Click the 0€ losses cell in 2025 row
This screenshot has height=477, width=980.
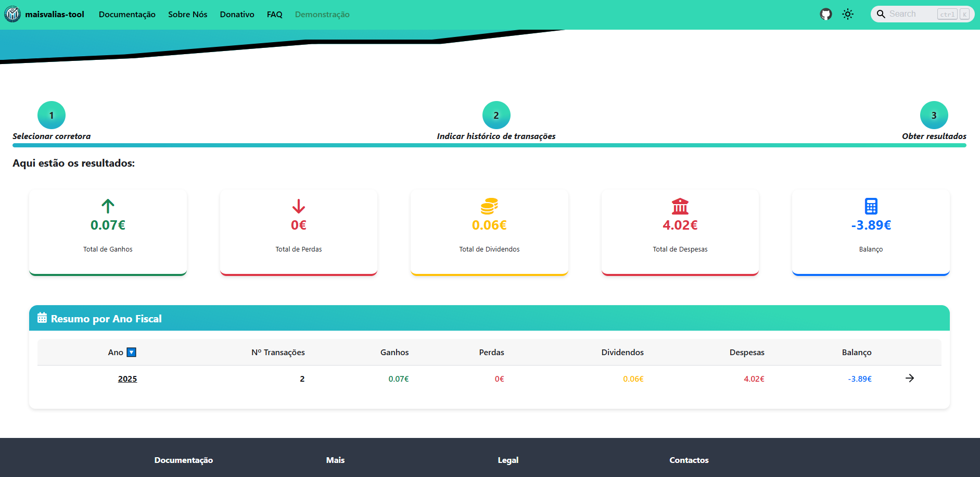point(499,379)
